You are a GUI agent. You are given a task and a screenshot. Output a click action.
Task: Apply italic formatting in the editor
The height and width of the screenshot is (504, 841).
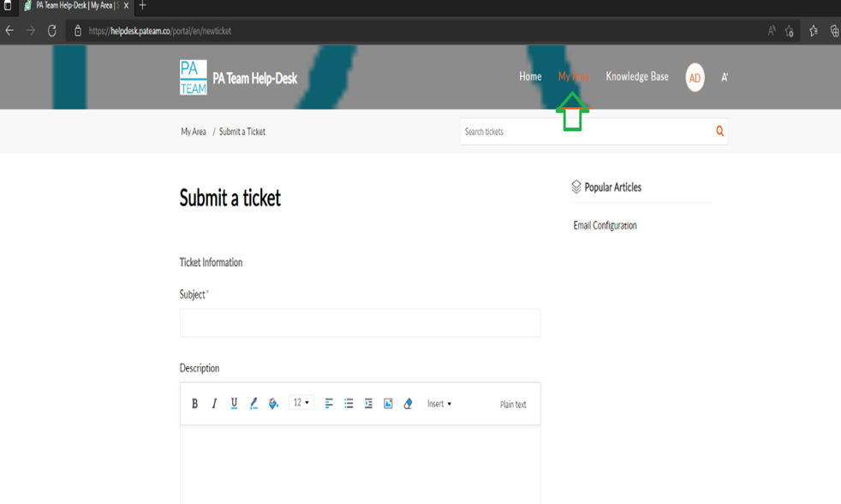[214, 404]
